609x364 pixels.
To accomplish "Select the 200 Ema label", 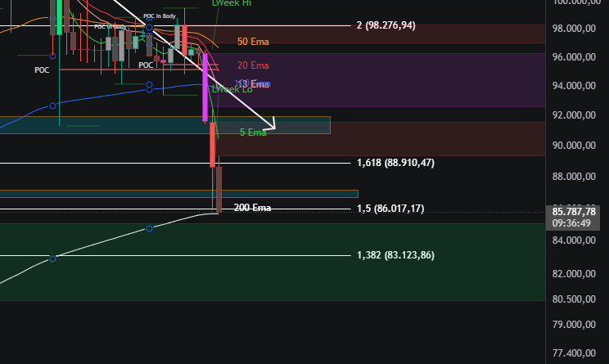I will click(252, 208).
